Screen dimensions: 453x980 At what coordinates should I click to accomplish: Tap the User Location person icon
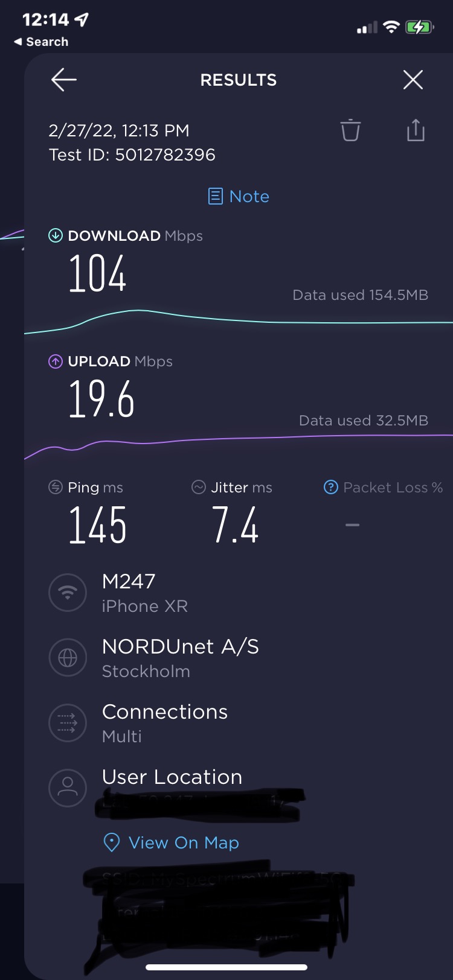pos(68,787)
